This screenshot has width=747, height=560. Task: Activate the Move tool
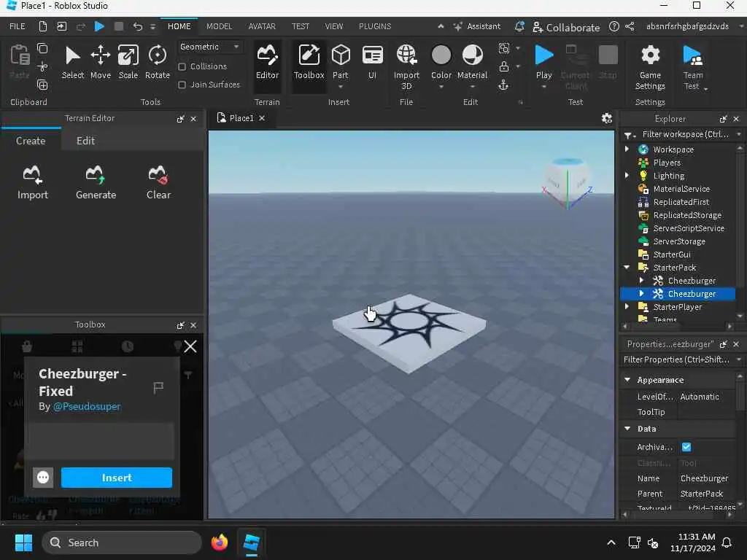pos(101,63)
